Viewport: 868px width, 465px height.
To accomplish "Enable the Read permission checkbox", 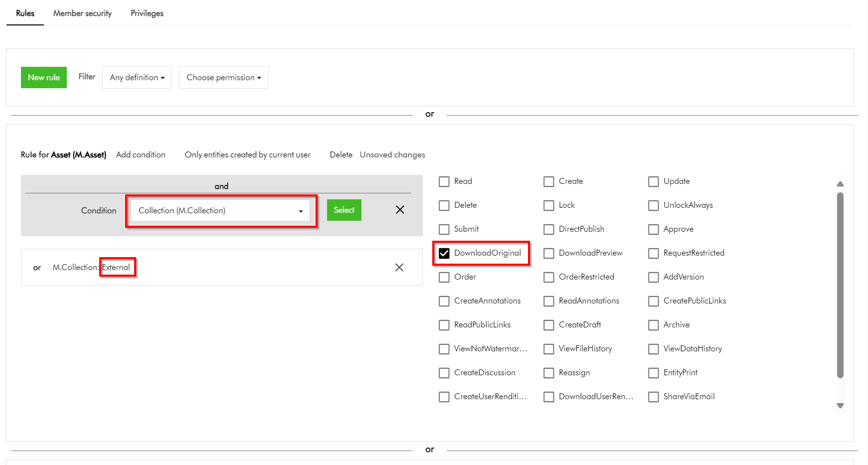I will (x=444, y=181).
